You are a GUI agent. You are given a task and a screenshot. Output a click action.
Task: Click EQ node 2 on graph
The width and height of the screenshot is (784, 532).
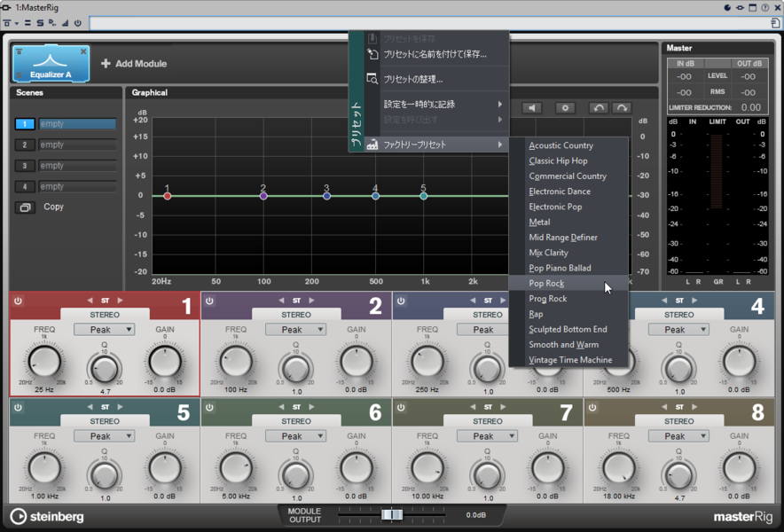point(263,196)
